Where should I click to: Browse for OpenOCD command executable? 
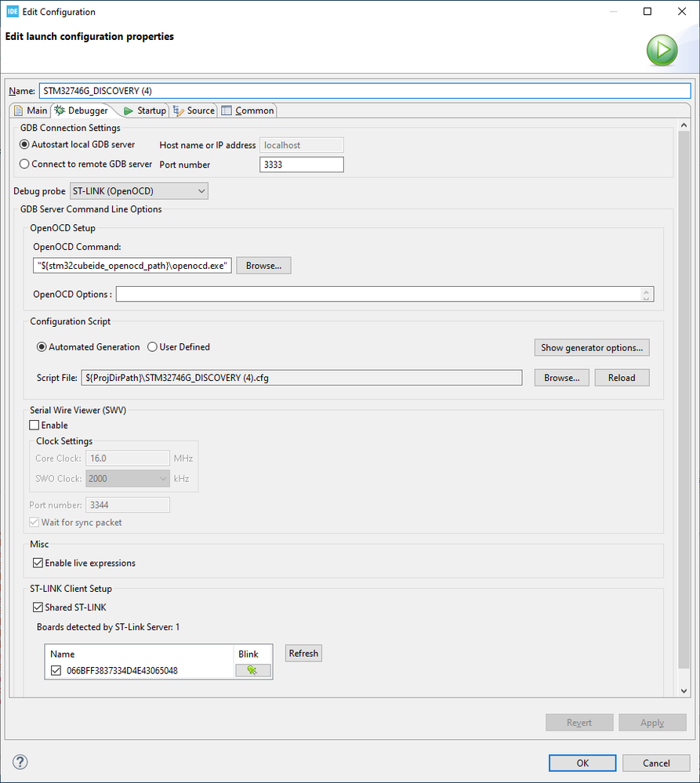click(x=263, y=266)
